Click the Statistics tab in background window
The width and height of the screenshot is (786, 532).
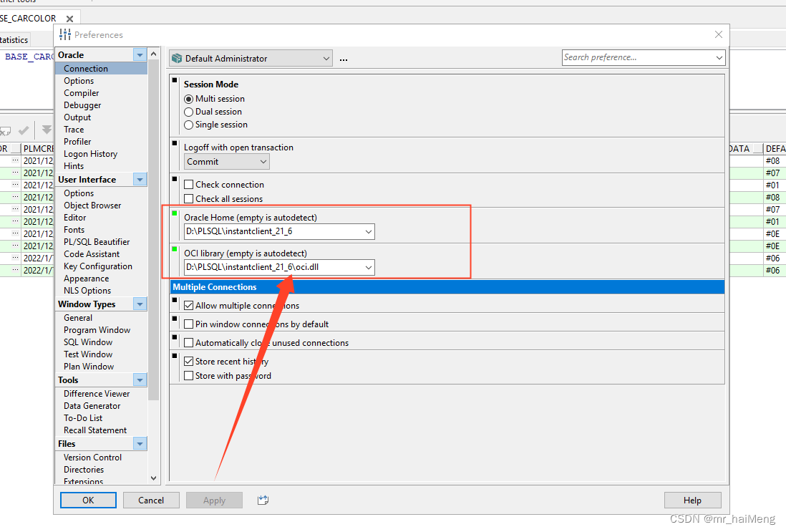pos(14,39)
